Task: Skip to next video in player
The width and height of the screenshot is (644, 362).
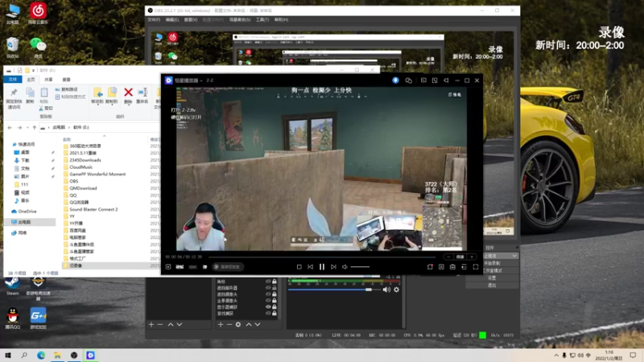Action: (x=333, y=267)
